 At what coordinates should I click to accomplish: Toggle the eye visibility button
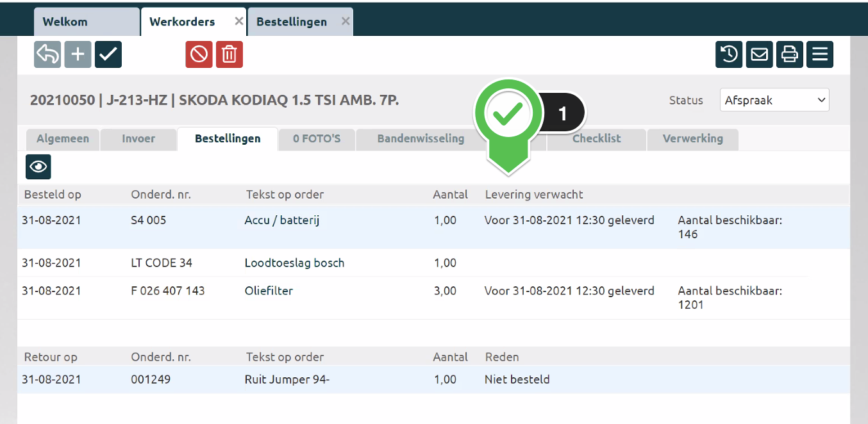38,167
